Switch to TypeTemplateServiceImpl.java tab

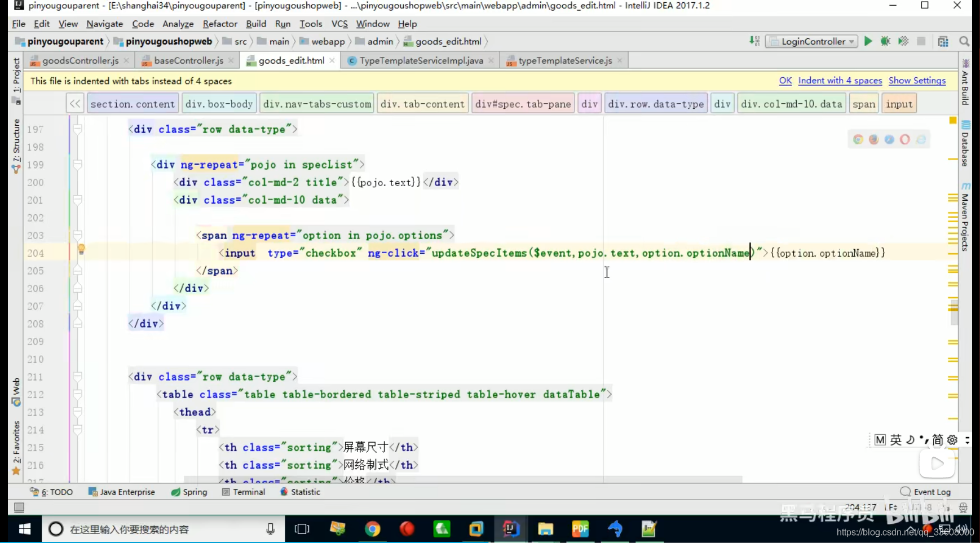[x=421, y=60]
